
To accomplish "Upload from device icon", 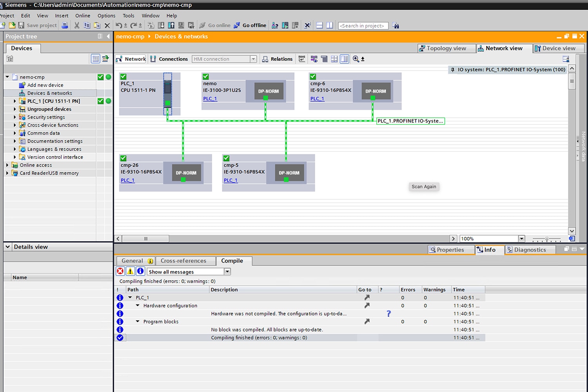I will pos(171,26).
